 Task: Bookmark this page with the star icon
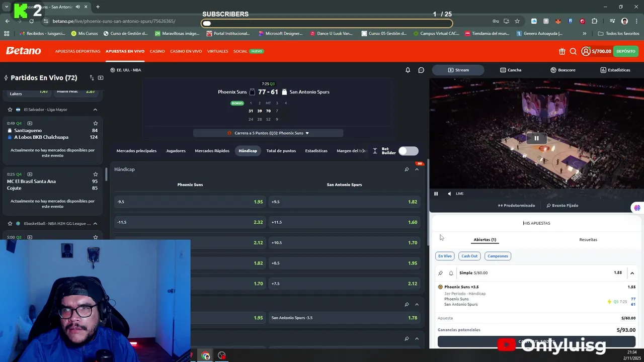pyautogui.click(x=517, y=21)
